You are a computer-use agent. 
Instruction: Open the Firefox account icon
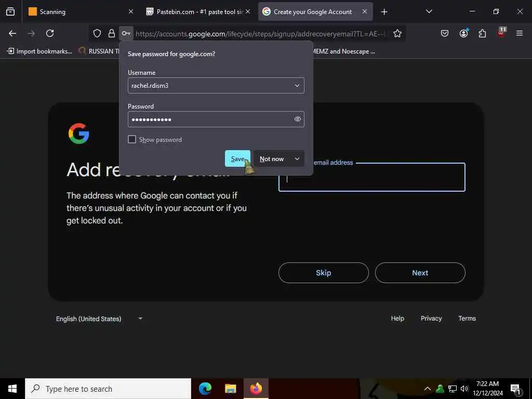463,33
